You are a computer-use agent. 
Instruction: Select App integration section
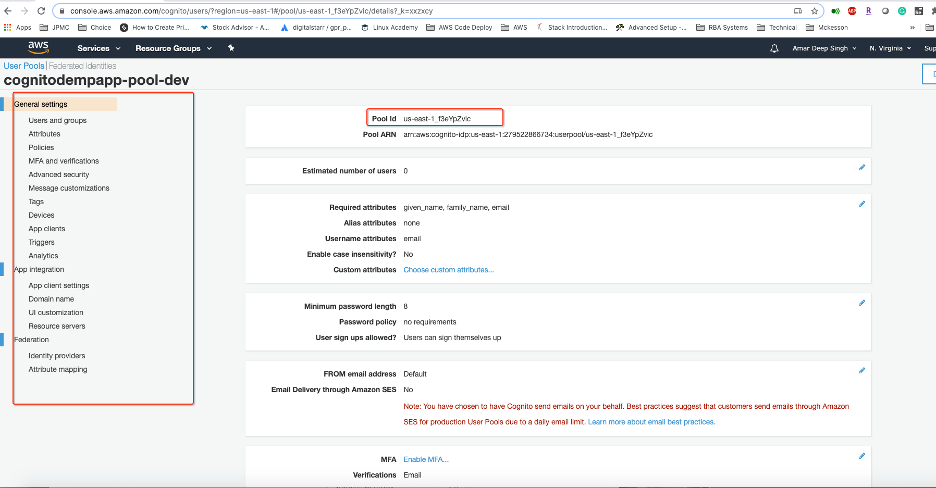(x=39, y=270)
